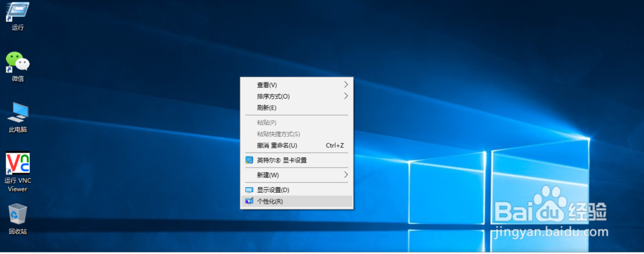Expand the 排序方式(O) submenu arrow
This screenshot has height=254, width=644.
coord(346,96)
